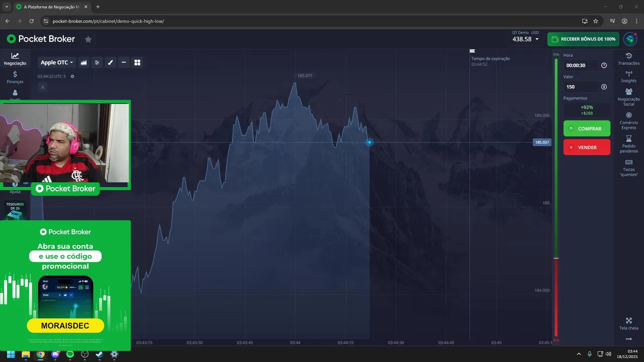Click MORAISDEC promo code banner
Viewport: 644px width, 362px height.
point(65,326)
